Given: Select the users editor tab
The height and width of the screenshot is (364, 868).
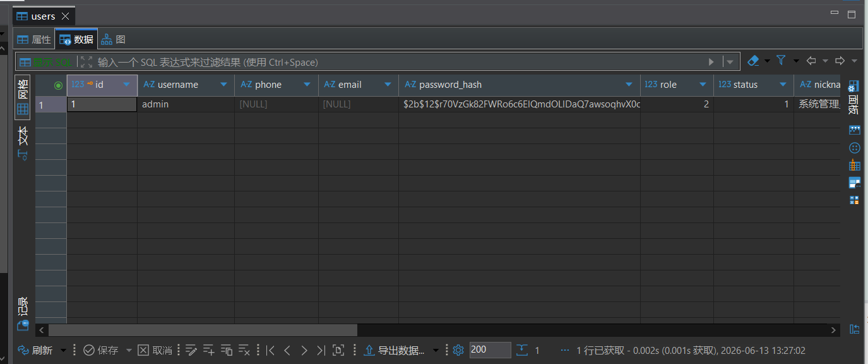Looking at the screenshot, I should (x=43, y=16).
